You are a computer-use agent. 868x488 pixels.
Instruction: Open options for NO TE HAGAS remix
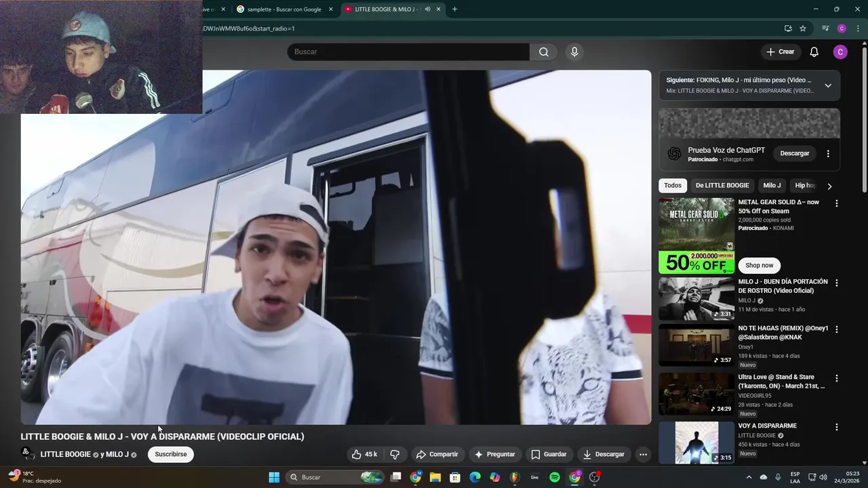836,330
